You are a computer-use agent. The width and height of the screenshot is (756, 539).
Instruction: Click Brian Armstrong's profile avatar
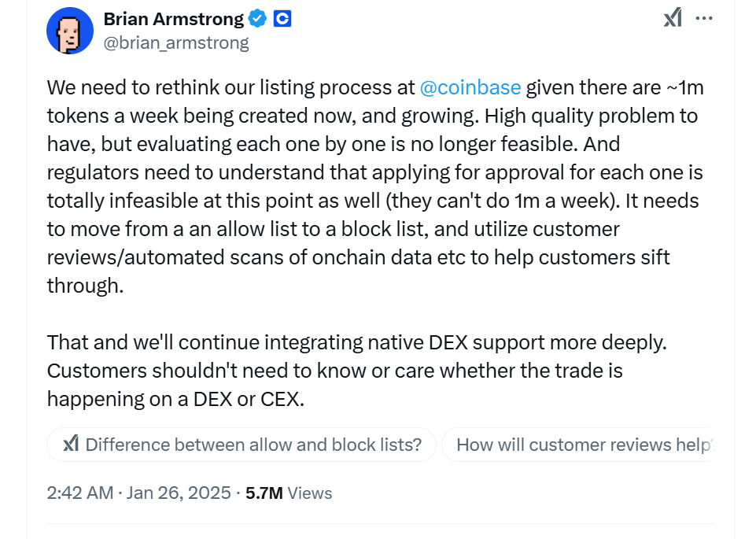[x=71, y=31]
